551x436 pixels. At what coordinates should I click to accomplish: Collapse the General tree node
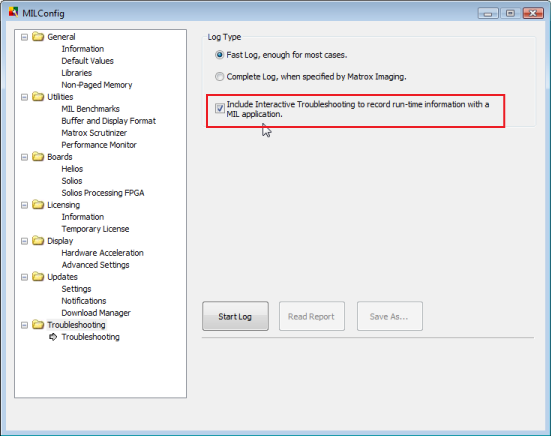tap(24, 37)
